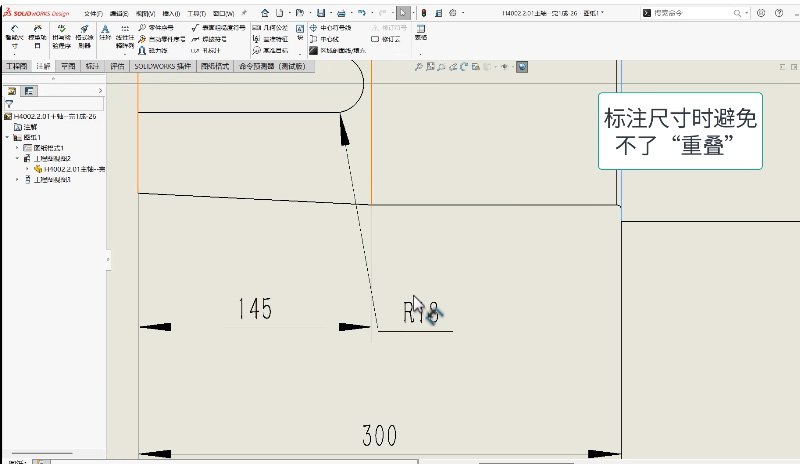Viewport: 800px width, 464px height.
Task: Click the Centerline (中心线) tool
Action: (324, 39)
